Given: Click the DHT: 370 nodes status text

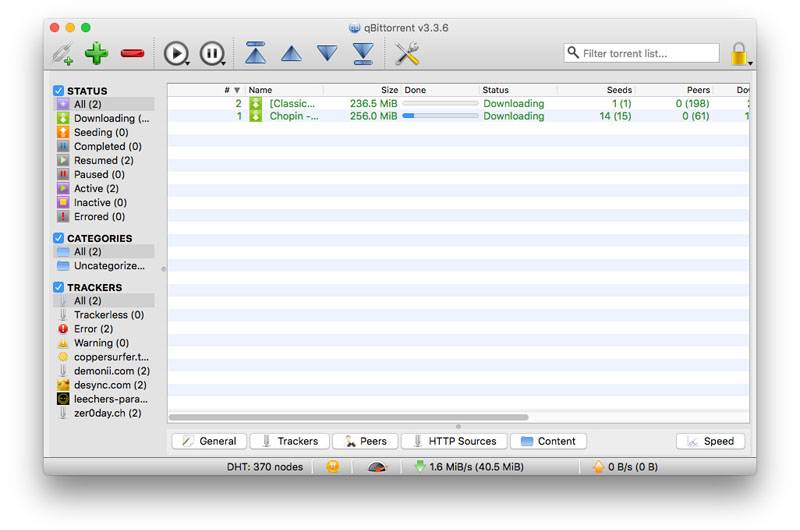Looking at the screenshot, I should pos(265,467).
